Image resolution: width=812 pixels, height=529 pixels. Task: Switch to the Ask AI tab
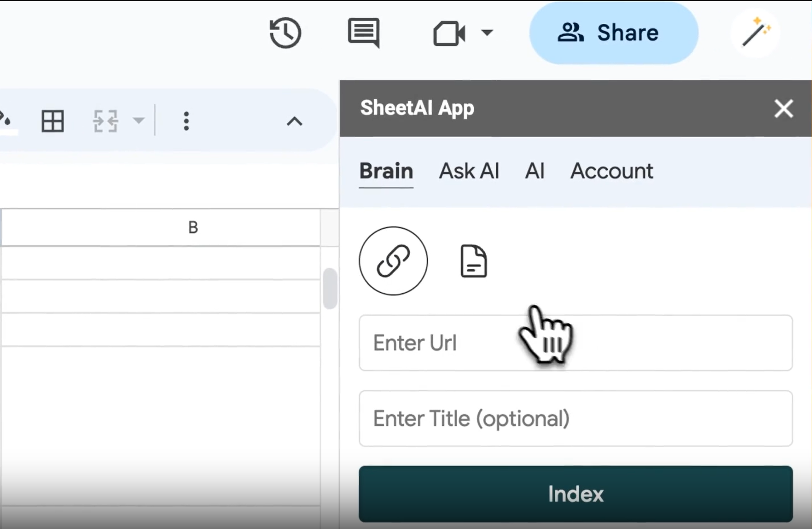coord(469,171)
